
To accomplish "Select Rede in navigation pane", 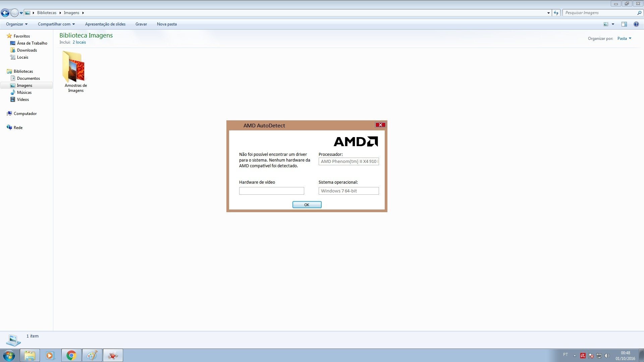I will [x=18, y=128].
